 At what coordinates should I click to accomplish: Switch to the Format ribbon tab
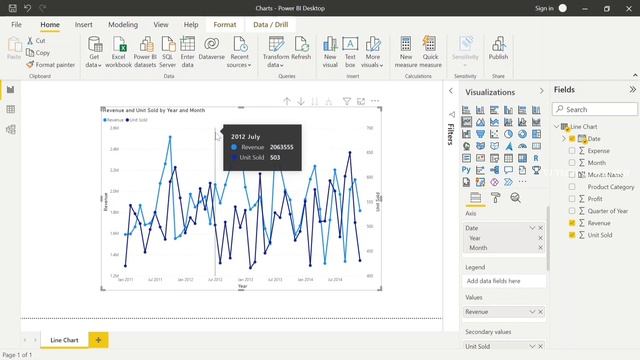(x=225, y=24)
